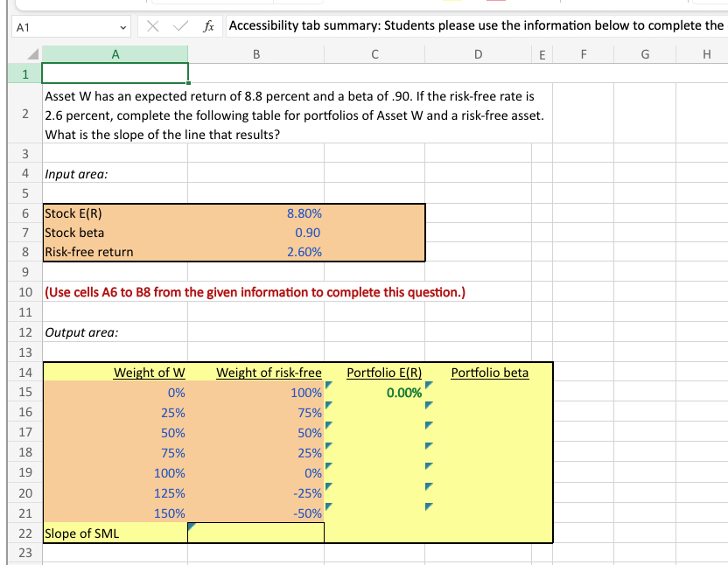Select the Weight of W column heading cell
Image resolution: width=728 pixels, height=565 pixels.
(x=149, y=373)
